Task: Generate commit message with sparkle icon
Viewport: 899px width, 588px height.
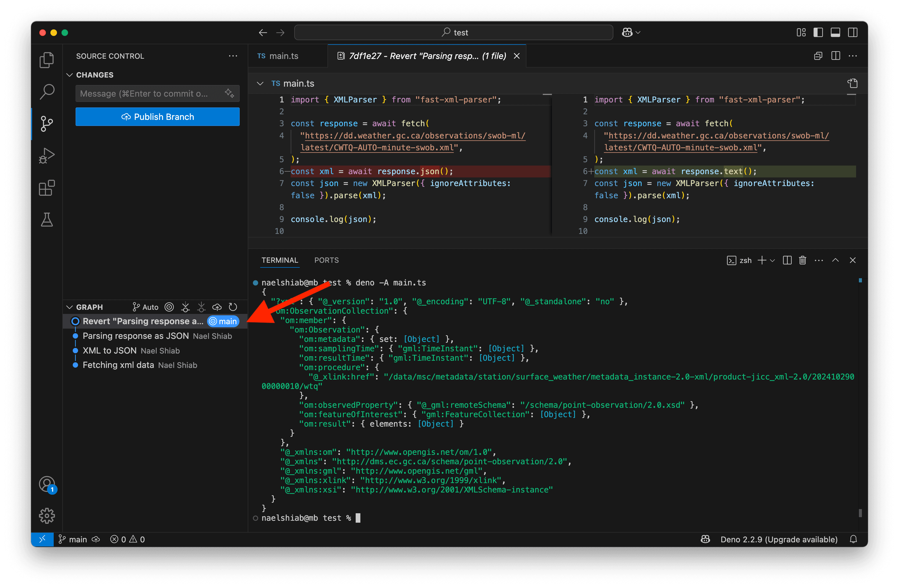Action: 229,93
